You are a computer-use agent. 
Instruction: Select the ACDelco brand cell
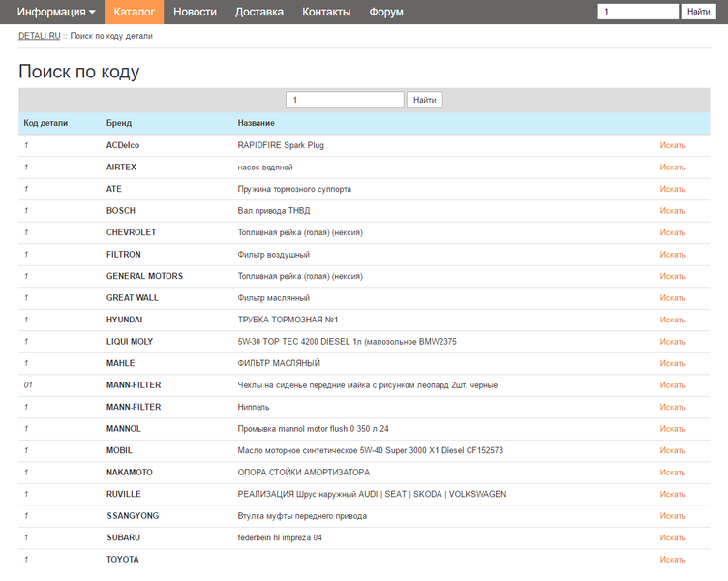pos(123,145)
